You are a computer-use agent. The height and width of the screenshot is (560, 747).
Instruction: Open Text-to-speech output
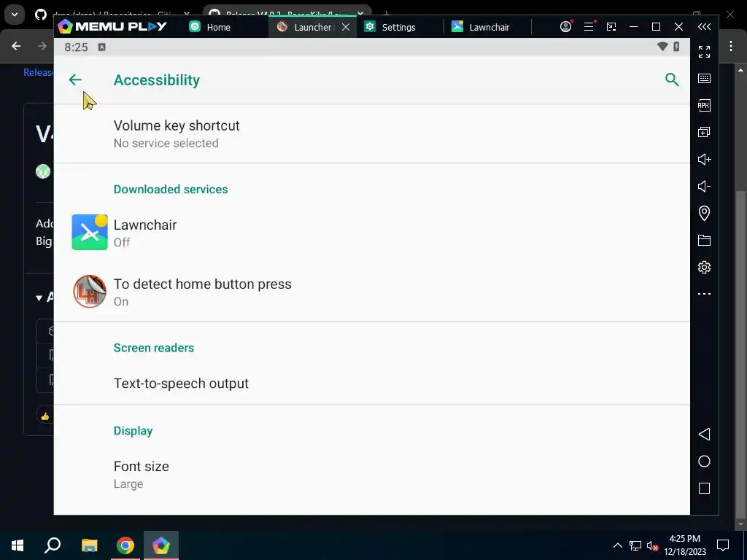point(371,384)
